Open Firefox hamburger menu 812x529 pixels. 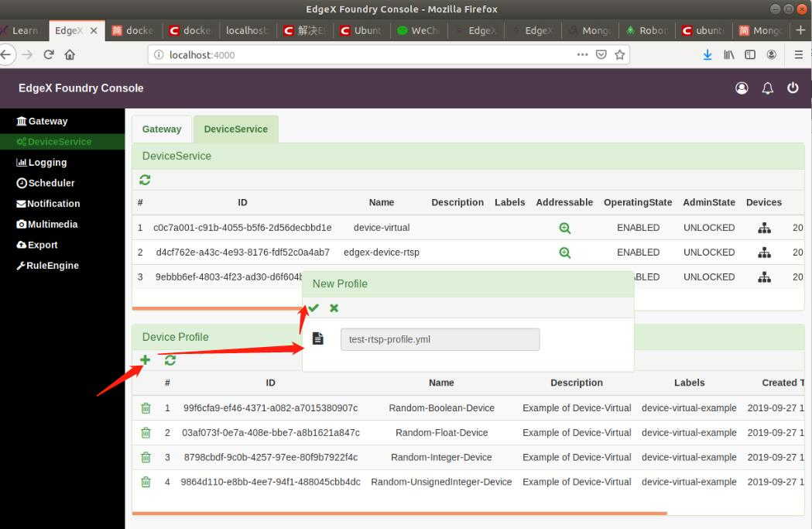tap(799, 54)
